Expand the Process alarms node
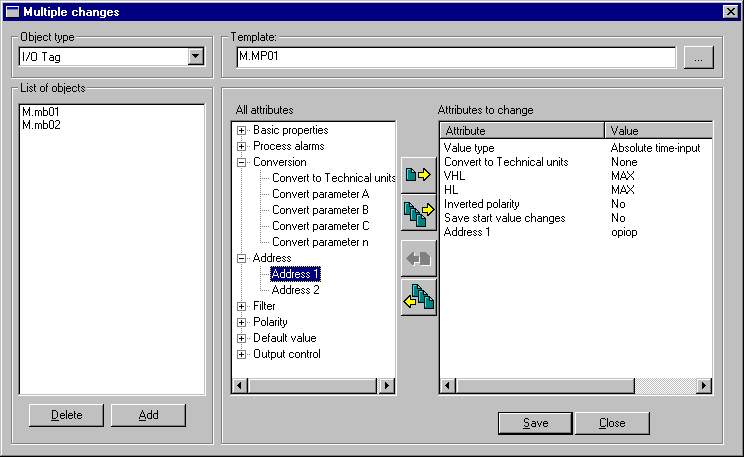744x457 pixels. pyautogui.click(x=242, y=146)
